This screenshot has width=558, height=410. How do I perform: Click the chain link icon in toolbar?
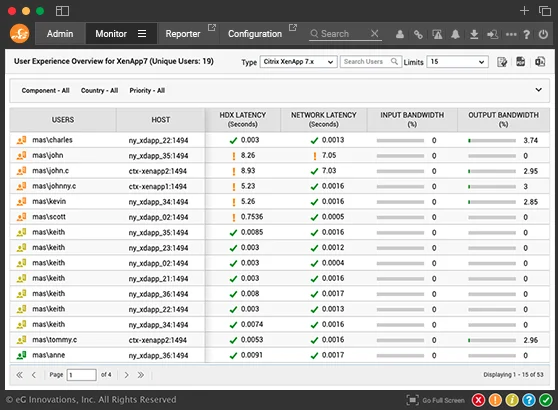pyautogui.click(x=418, y=35)
